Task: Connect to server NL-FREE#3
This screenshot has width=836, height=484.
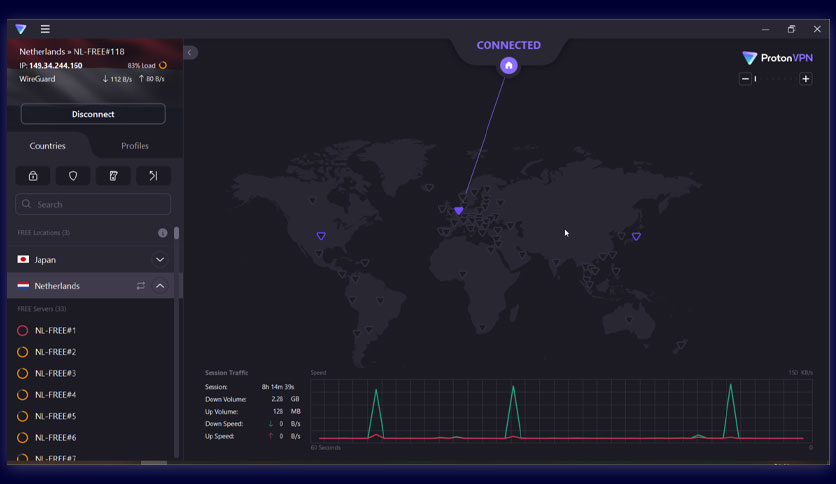Action: (x=55, y=373)
